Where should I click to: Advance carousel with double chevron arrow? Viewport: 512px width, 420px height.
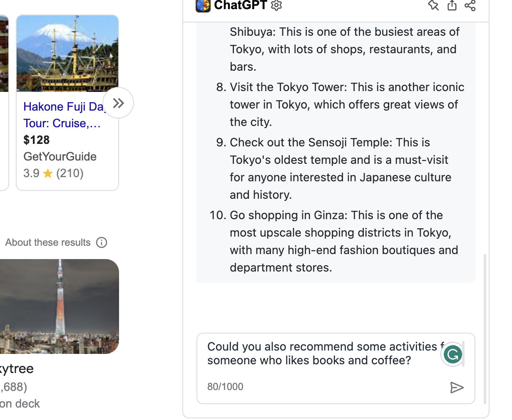pos(118,103)
